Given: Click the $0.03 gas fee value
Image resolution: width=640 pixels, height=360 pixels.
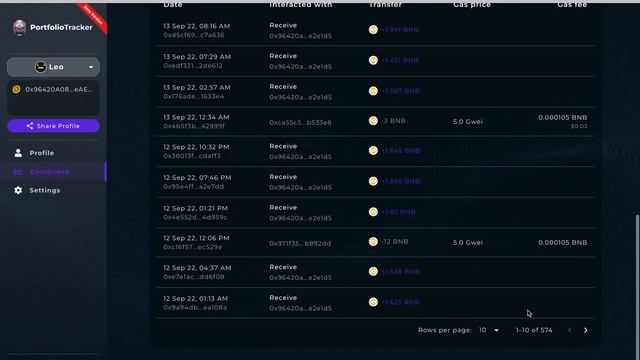Looking at the screenshot, I should click(x=579, y=127).
